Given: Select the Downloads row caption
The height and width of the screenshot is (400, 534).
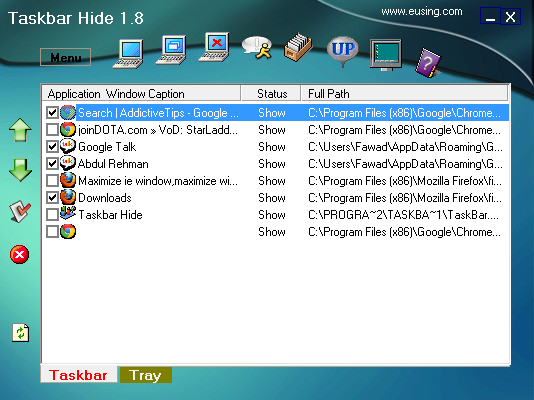Looking at the screenshot, I should [x=105, y=198].
